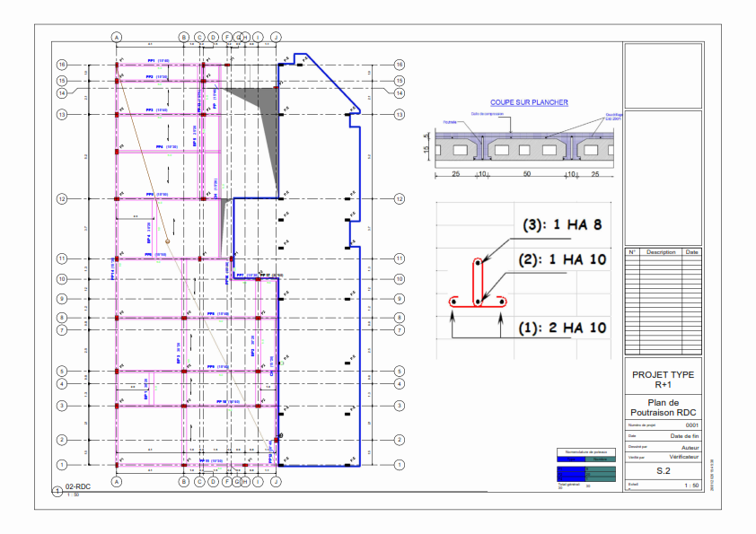Select left grid bubble 12

pyautogui.click(x=62, y=198)
